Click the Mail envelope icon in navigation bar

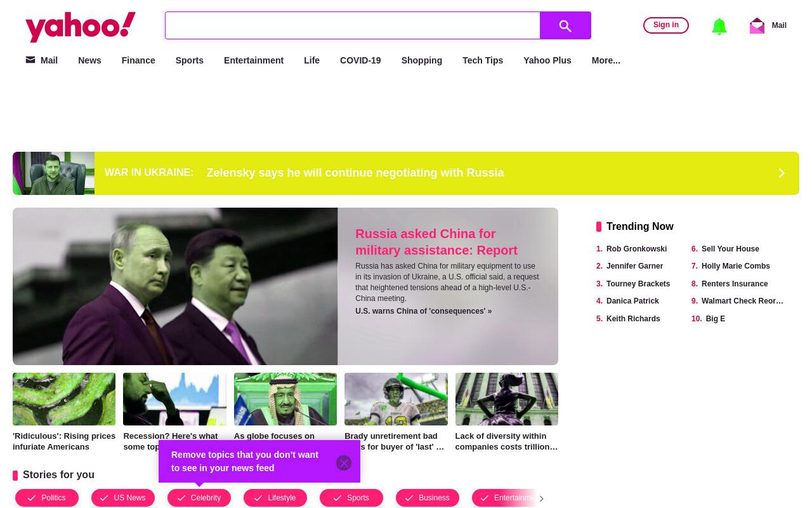pyautogui.click(x=30, y=60)
